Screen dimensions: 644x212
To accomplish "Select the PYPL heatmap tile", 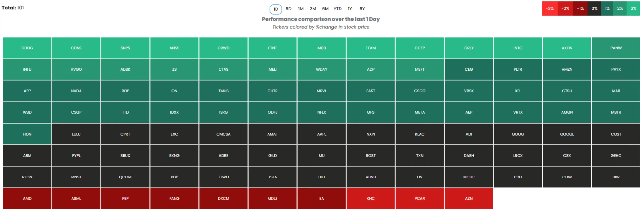I will tap(76, 156).
